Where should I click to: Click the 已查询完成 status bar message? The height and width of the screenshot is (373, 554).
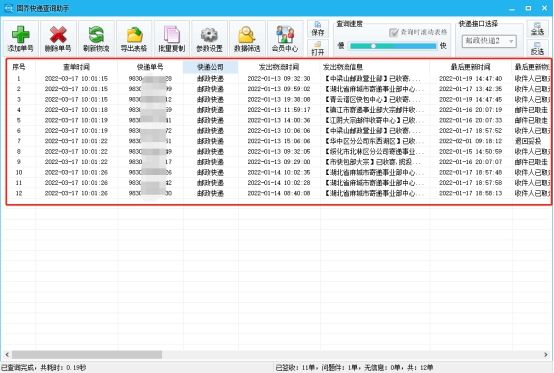coord(44,368)
